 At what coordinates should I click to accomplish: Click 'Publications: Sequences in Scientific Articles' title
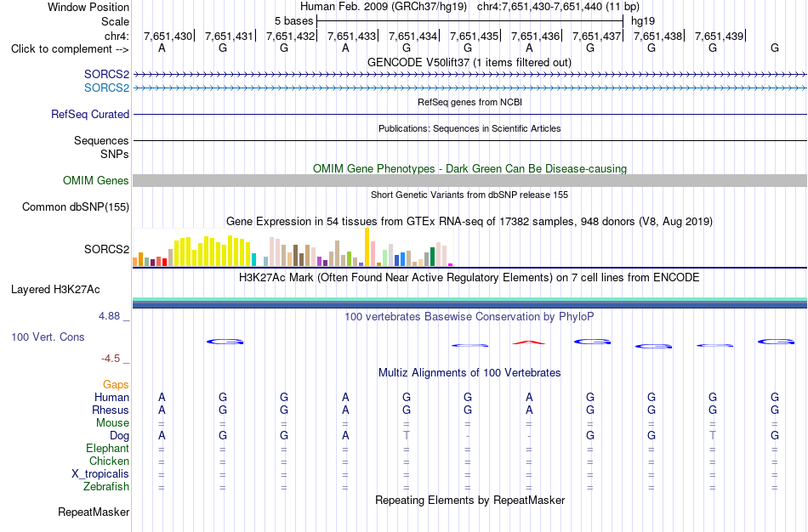469,129
